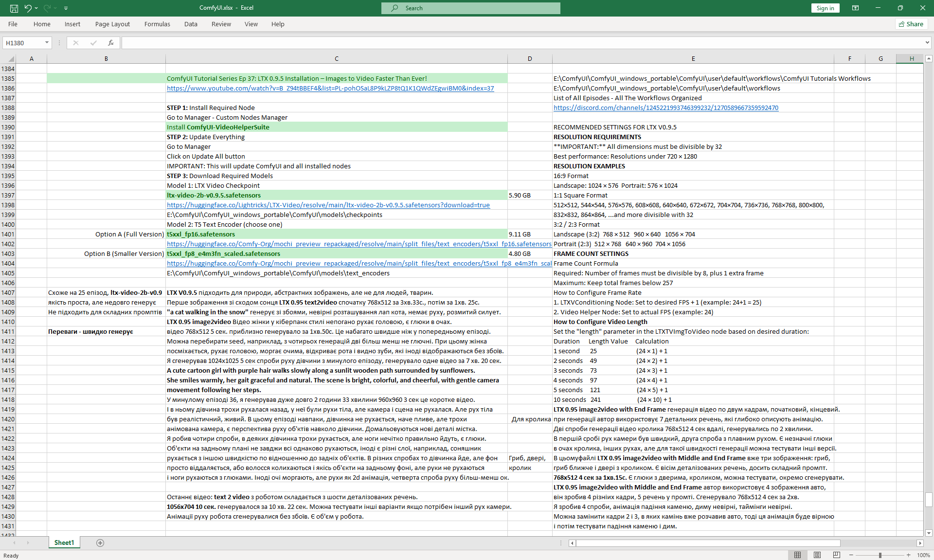Click inside the Search box
Screen dimensions: 934x560
(x=470, y=8)
